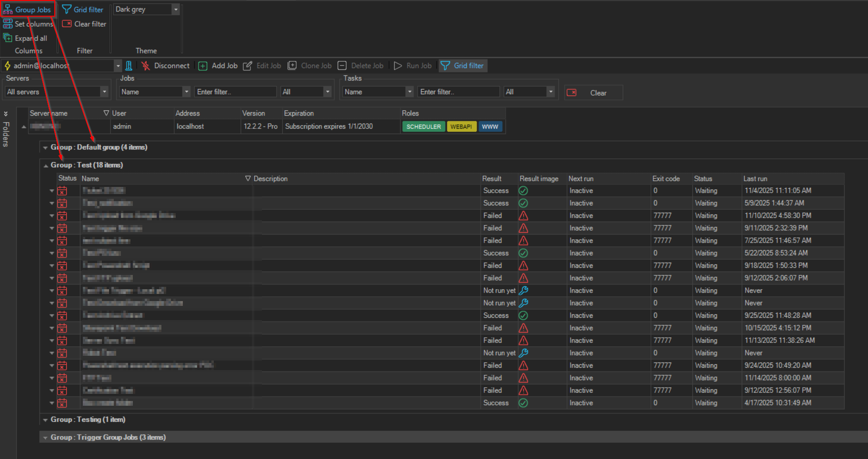Focus the Tasks Enter filter field

459,92
